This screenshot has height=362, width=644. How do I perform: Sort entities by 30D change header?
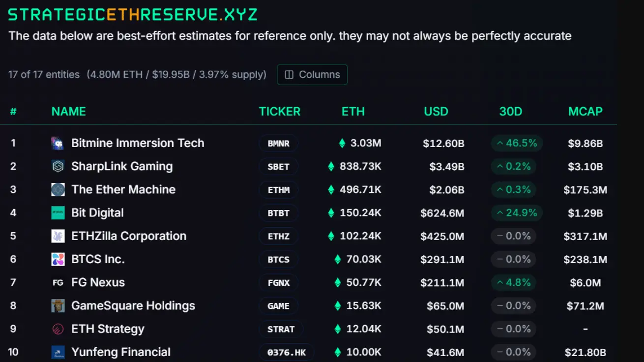511,112
